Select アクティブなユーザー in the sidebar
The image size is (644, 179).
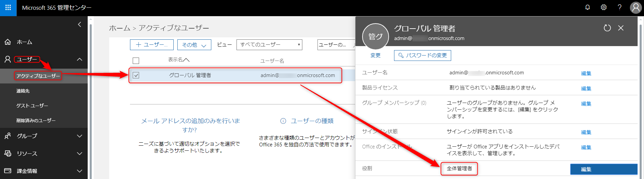point(38,76)
